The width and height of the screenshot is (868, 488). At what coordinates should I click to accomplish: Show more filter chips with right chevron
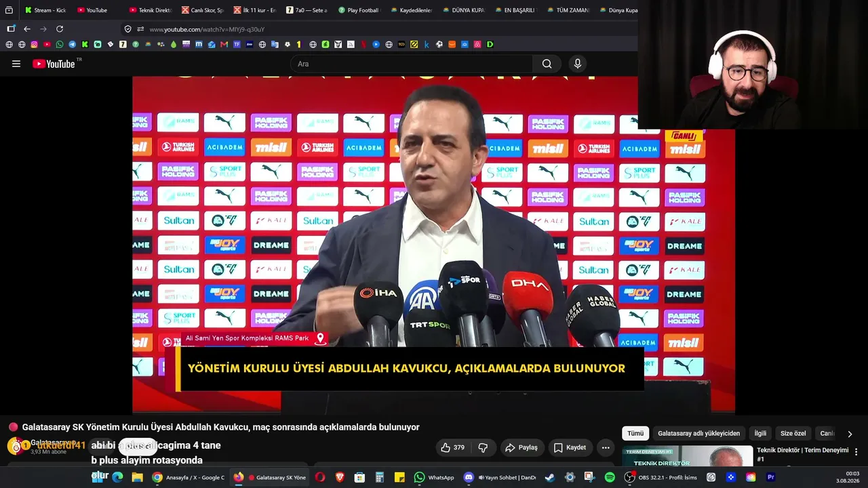coord(850,434)
